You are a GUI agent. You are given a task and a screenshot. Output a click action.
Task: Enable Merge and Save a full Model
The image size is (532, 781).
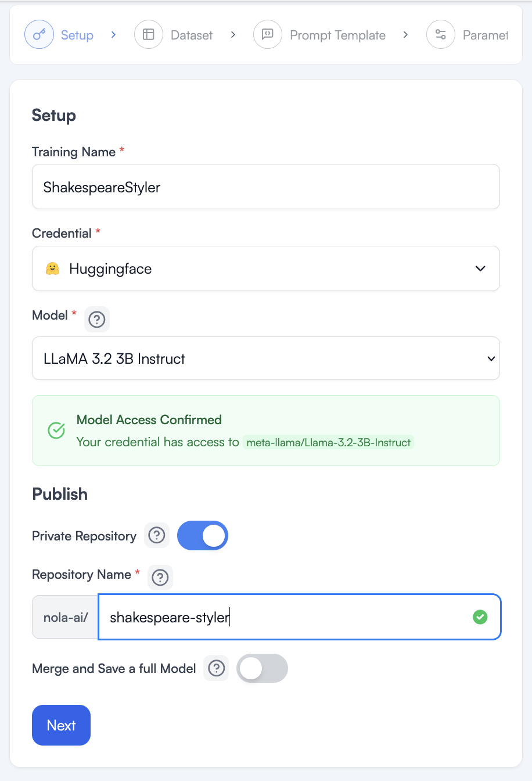[262, 668]
